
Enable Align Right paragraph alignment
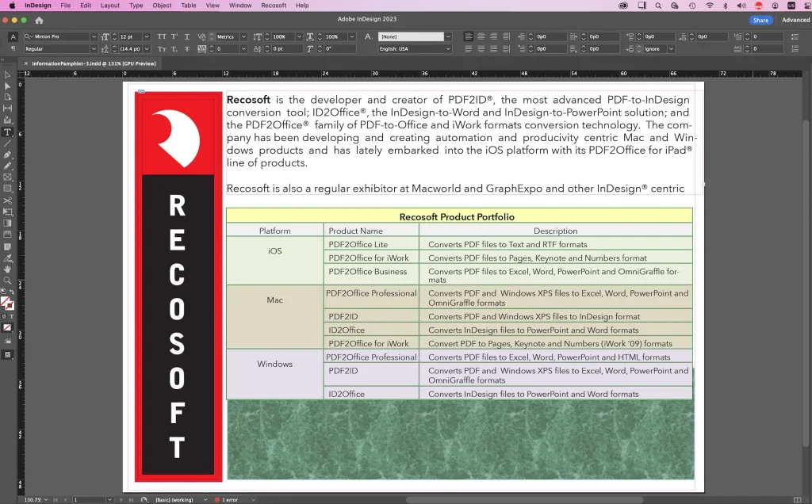tap(493, 36)
